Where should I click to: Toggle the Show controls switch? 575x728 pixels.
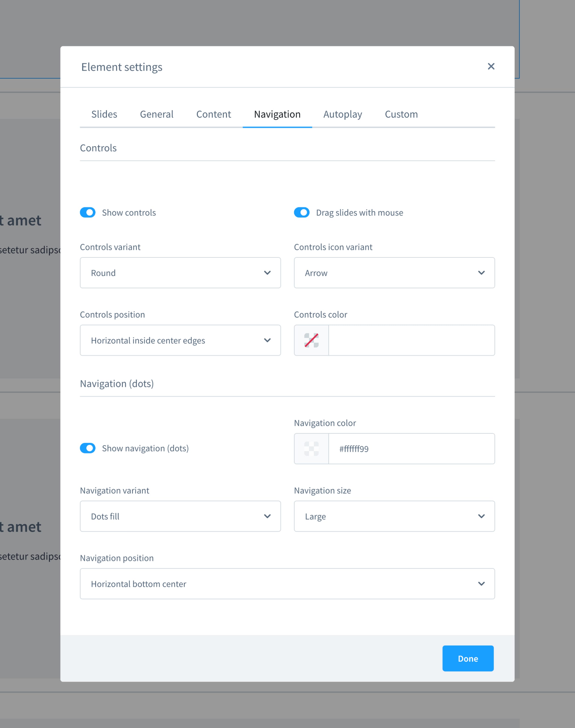coord(88,213)
